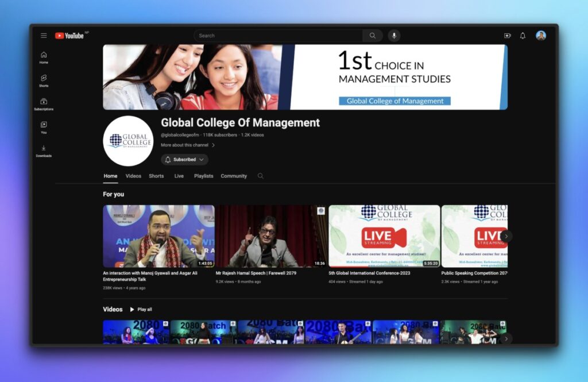Play 'Mr Rajesh Hamal Speech | Farewell 2079'
Viewport: 588px width, 382px height.
click(x=270, y=236)
